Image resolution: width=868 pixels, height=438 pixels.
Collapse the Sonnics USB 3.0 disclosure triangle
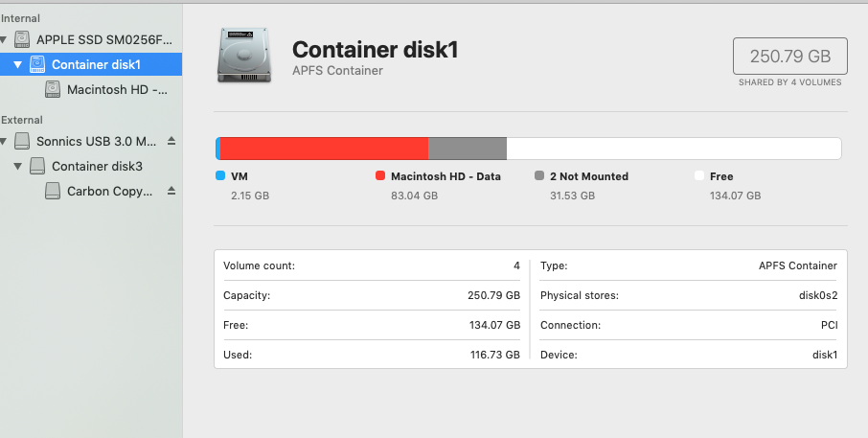click(x=5, y=142)
